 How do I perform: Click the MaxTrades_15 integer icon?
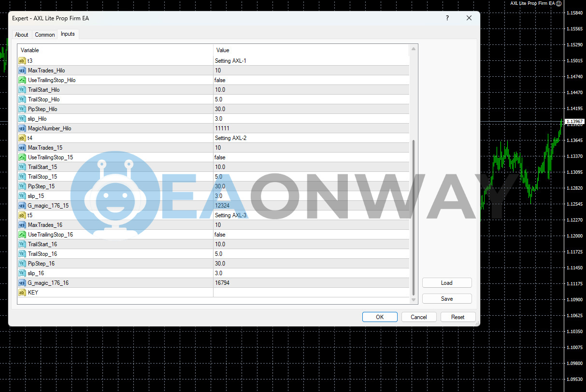click(22, 148)
